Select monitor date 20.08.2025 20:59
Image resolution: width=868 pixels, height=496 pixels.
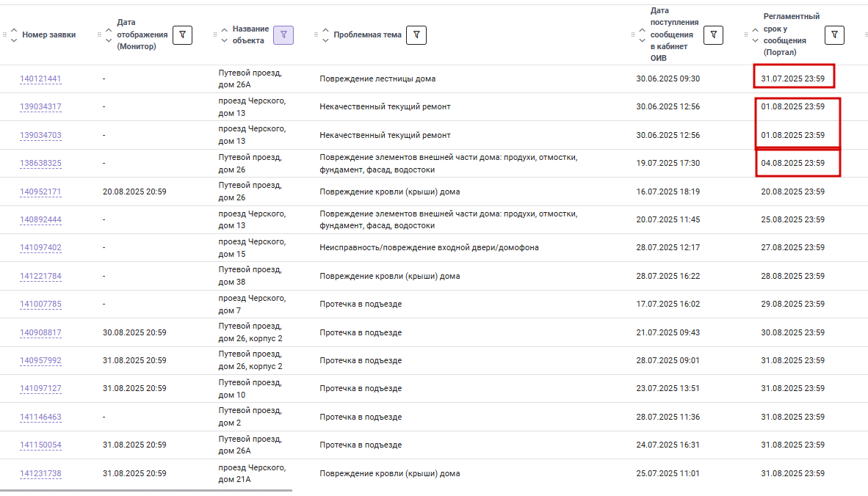click(x=134, y=192)
